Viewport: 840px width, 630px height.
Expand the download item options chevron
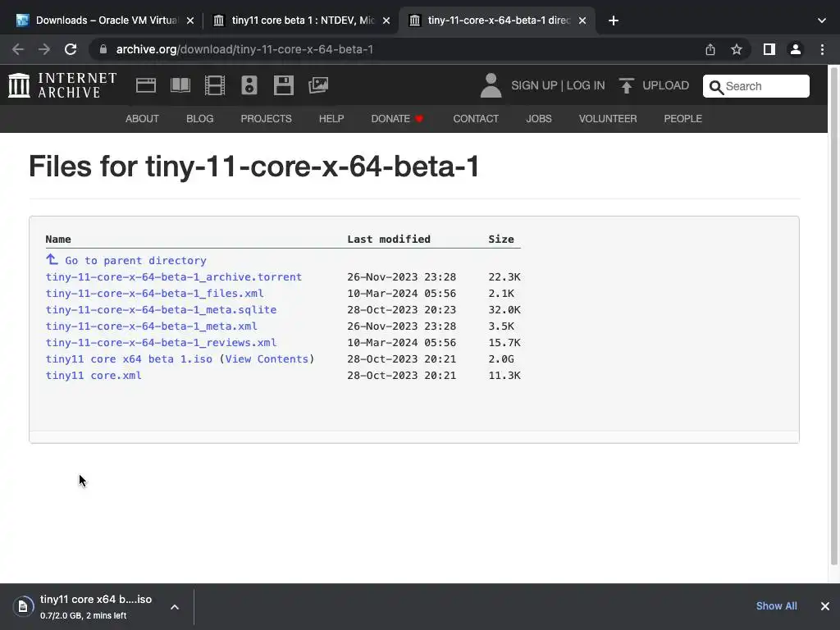175,607
